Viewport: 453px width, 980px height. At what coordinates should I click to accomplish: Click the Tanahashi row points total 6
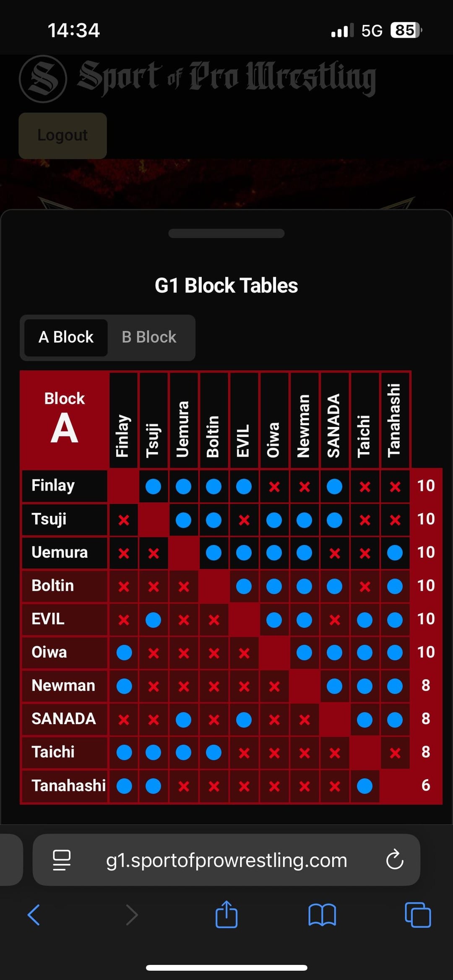click(x=426, y=785)
